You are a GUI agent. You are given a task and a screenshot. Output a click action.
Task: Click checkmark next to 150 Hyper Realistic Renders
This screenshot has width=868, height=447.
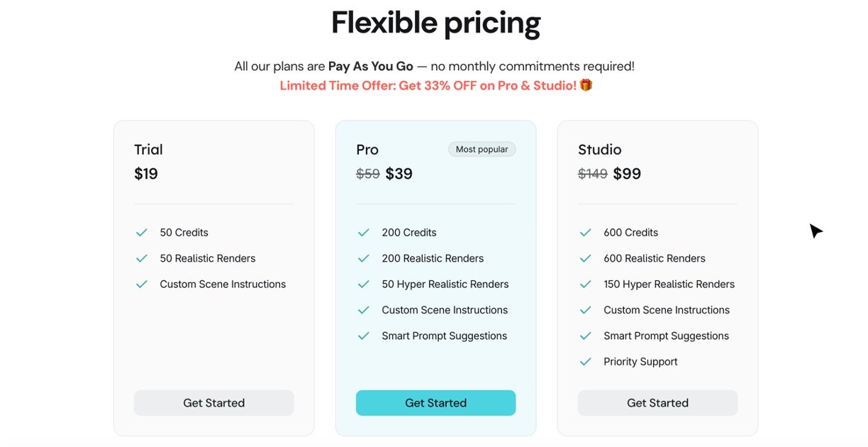click(586, 284)
